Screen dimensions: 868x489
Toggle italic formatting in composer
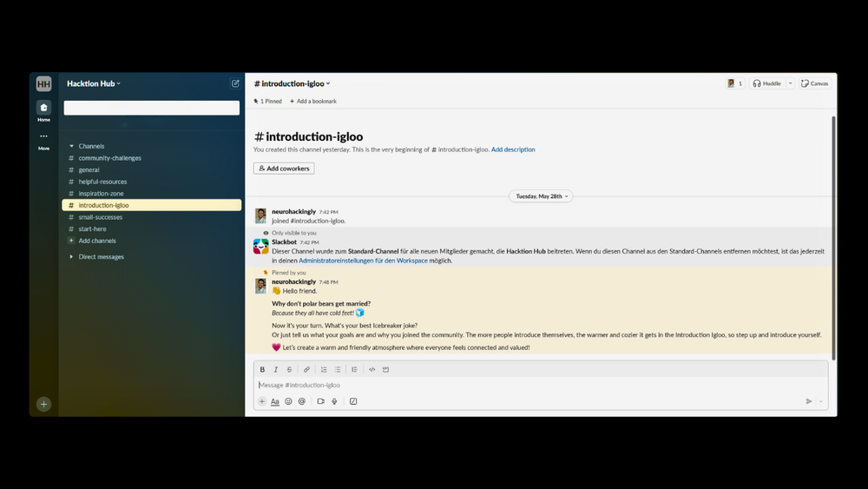coord(276,370)
